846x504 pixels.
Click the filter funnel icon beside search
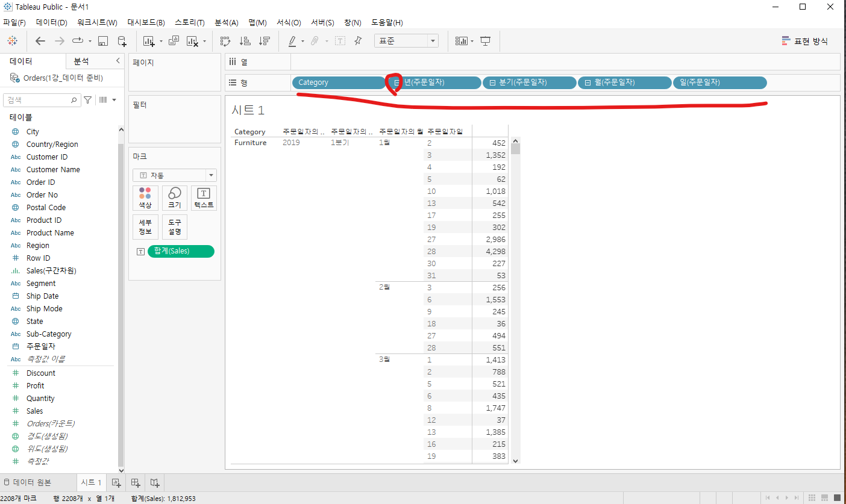88,100
